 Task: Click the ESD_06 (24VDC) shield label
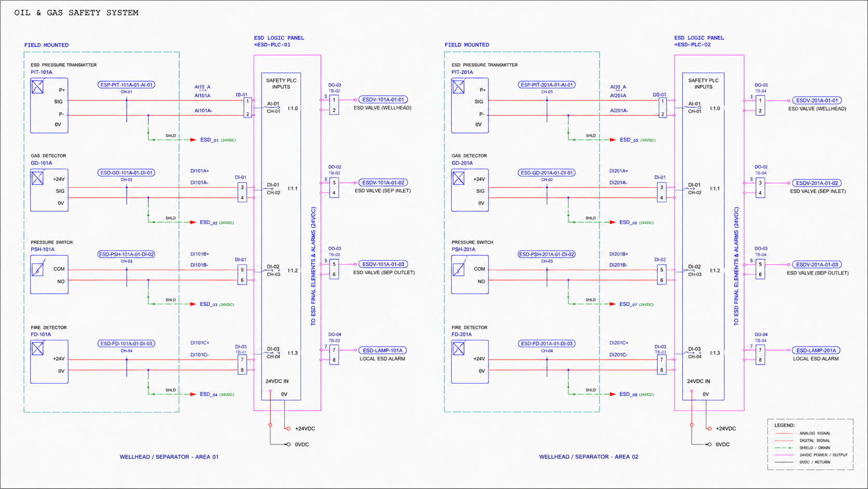click(636, 222)
